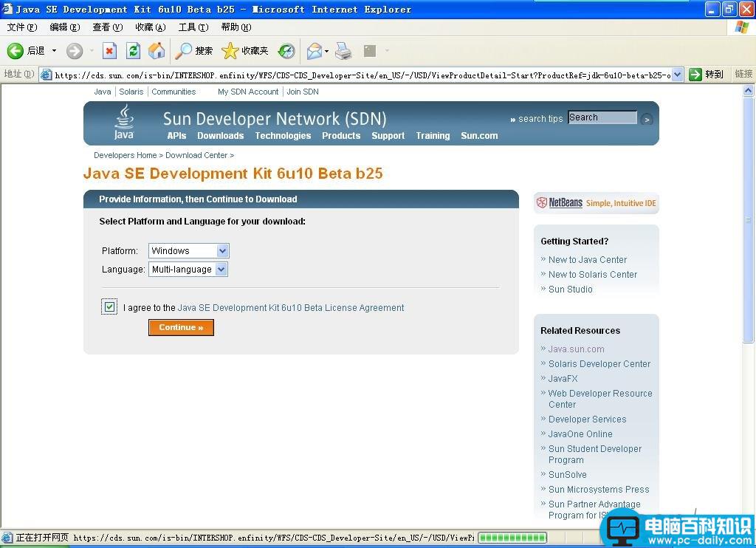756x548 pixels.
Task: Click the gray Edit toolbar icon
Action: point(370,51)
